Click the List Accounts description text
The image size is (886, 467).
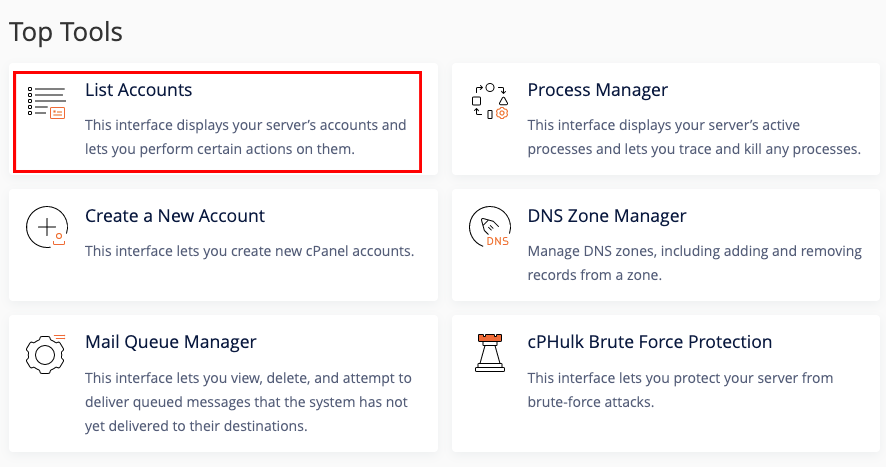pos(246,137)
